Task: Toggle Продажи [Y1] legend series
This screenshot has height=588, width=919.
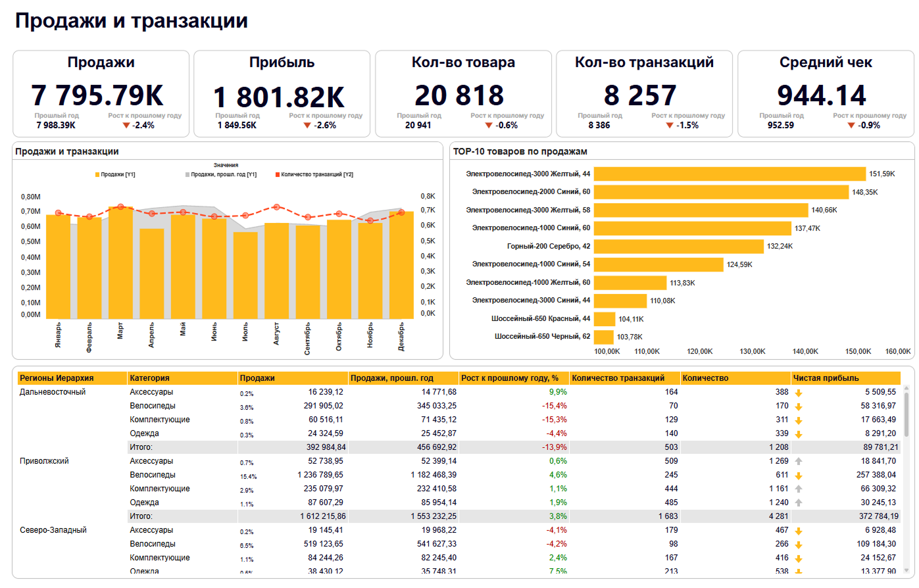Action: click(x=115, y=175)
